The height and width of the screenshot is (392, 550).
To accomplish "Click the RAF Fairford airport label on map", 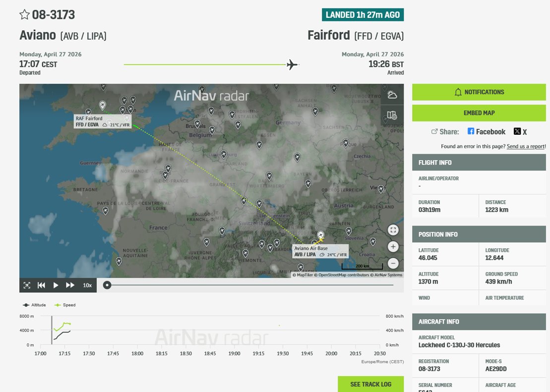I will [103, 121].
